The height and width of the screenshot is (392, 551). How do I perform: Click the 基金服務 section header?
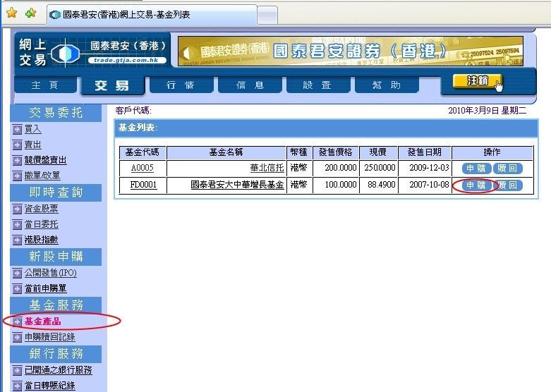pyautogui.click(x=56, y=305)
